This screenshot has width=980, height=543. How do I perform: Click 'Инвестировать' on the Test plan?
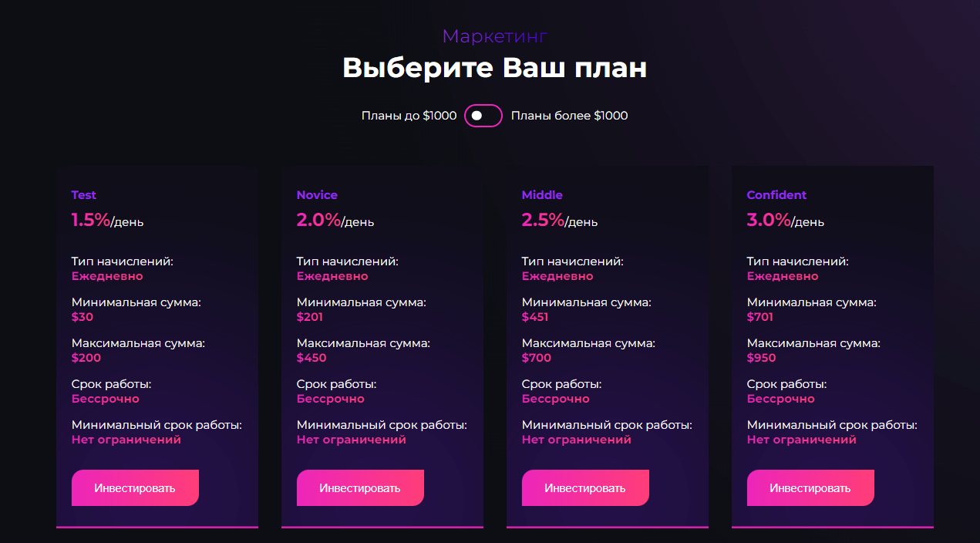click(135, 487)
